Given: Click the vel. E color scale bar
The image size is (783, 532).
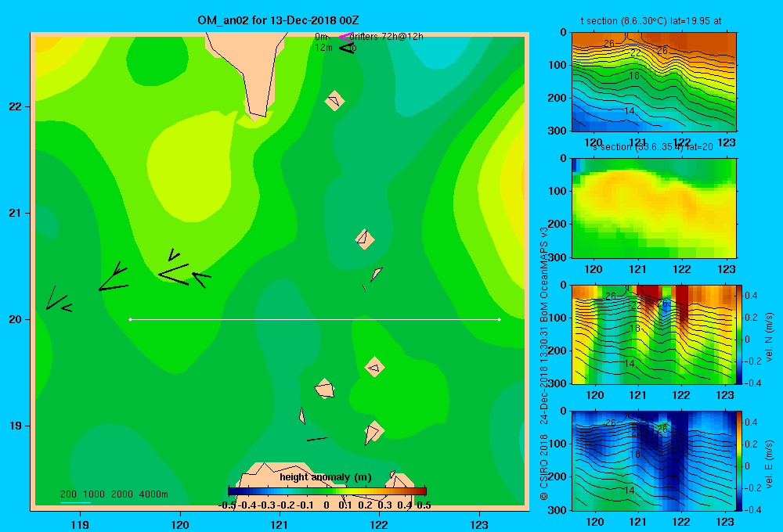Looking at the screenshot, I should 739,461.
